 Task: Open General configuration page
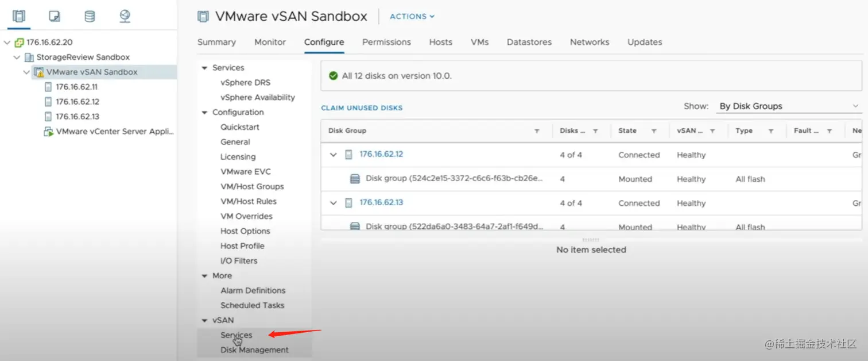pyautogui.click(x=235, y=142)
